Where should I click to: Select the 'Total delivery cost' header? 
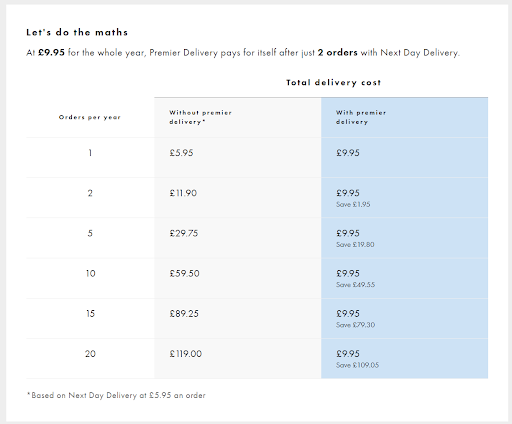pyautogui.click(x=333, y=82)
